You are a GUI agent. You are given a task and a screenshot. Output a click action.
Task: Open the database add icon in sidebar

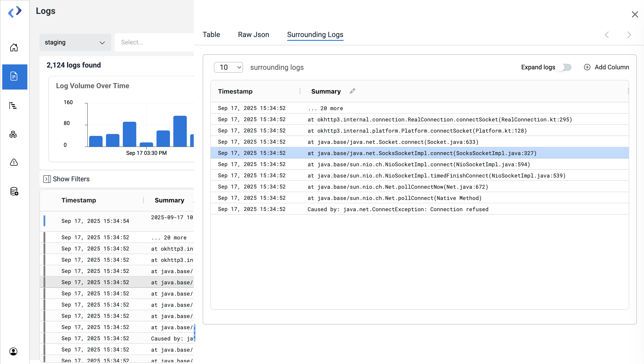pyautogui.click(x=14, y=191)
